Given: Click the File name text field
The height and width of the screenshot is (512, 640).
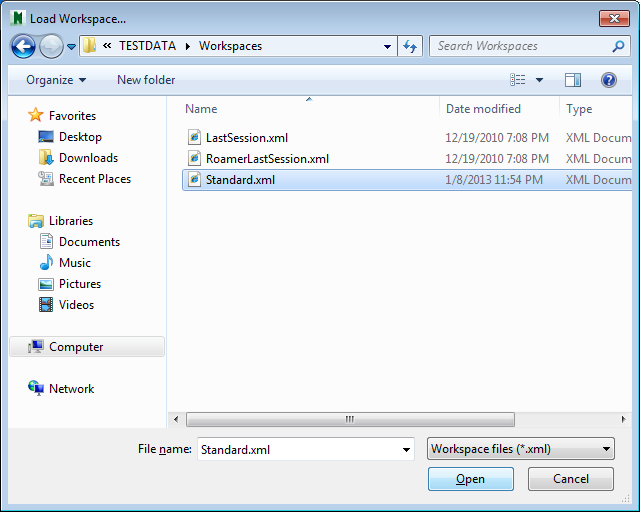Looking at the screenshot, I should (x=300, y=450).
